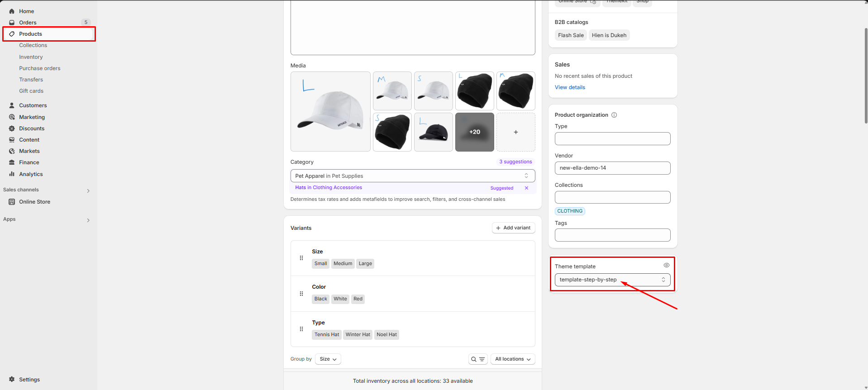Preview theme template using eye icon
This screenshot has height=390, width=868.
click(666, 266)
